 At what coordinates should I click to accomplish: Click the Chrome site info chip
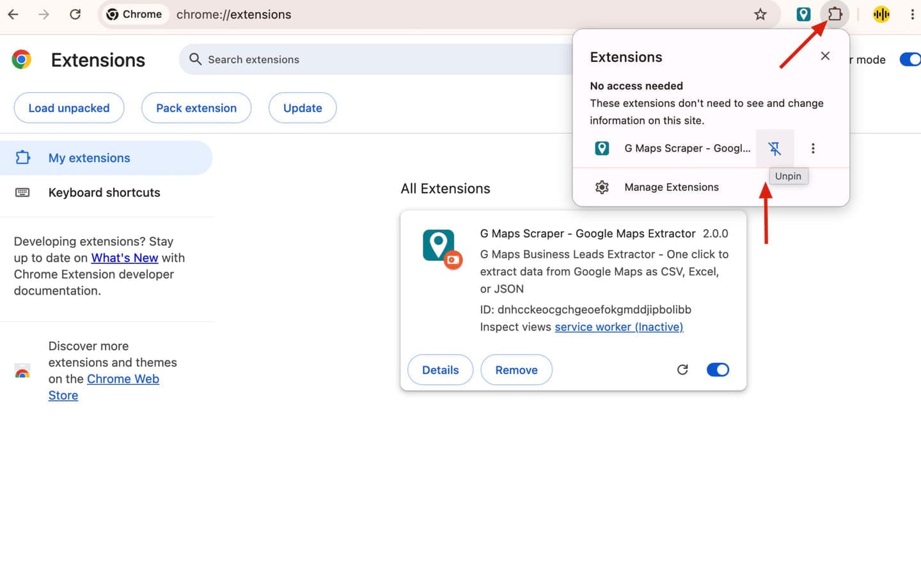coord(134,14)
